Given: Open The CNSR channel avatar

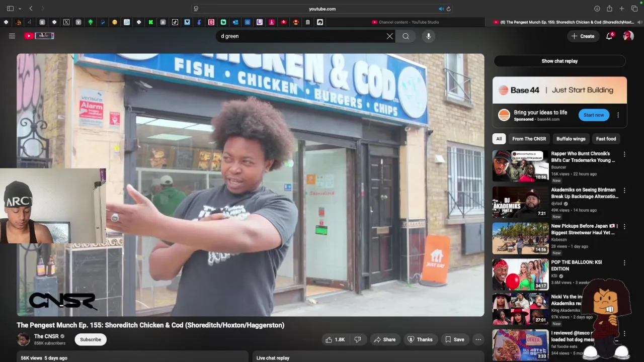Looking at the screenshot, I should [24, 339].
